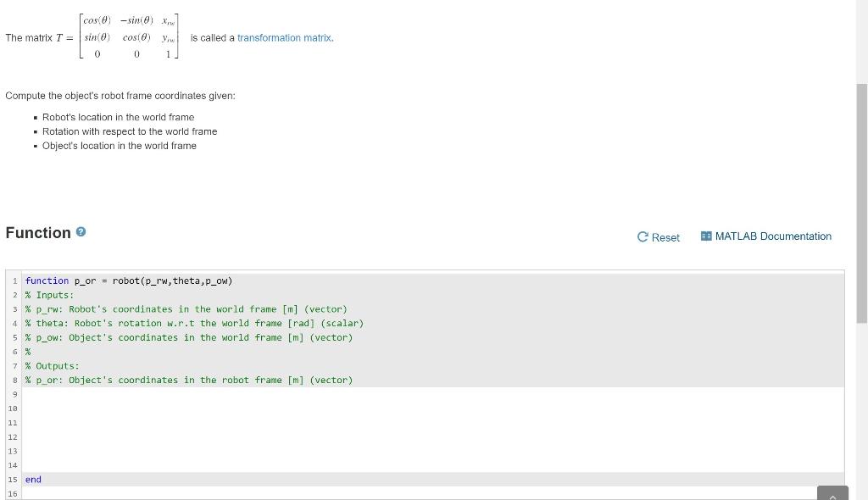Click the MATLAB Documentation text link
The width and height of the screenshot is (868, 500).
tap(773, 236)
